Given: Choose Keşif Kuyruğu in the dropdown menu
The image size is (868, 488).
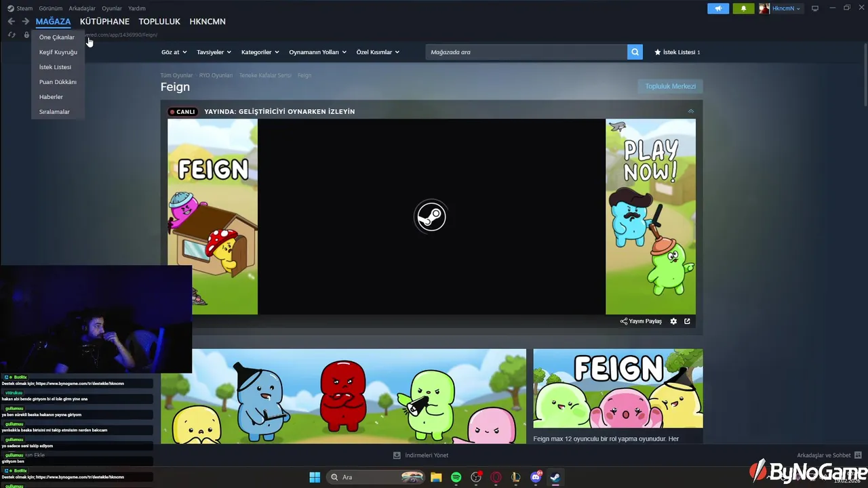Looking at the screenshot, I should tap(58, 52).
